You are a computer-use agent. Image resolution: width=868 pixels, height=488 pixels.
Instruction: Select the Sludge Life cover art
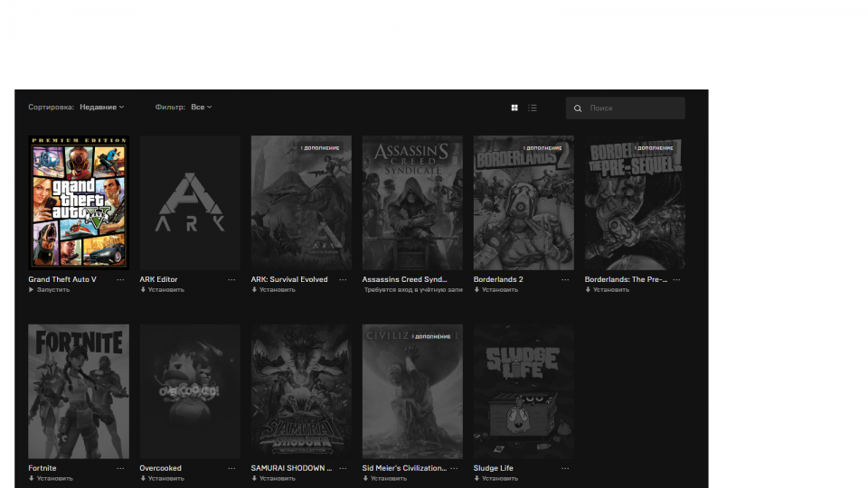tap(524, 391)
